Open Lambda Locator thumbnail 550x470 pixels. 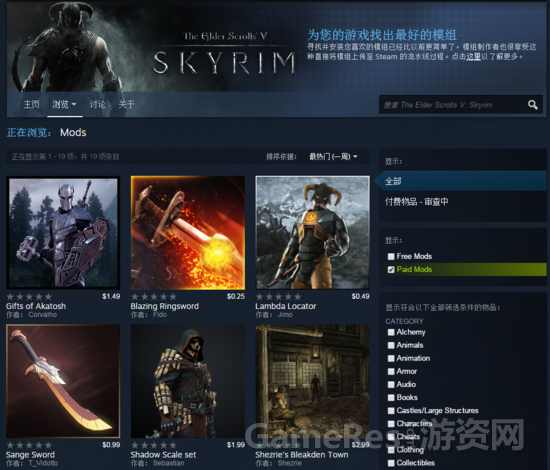pos(313,233)
